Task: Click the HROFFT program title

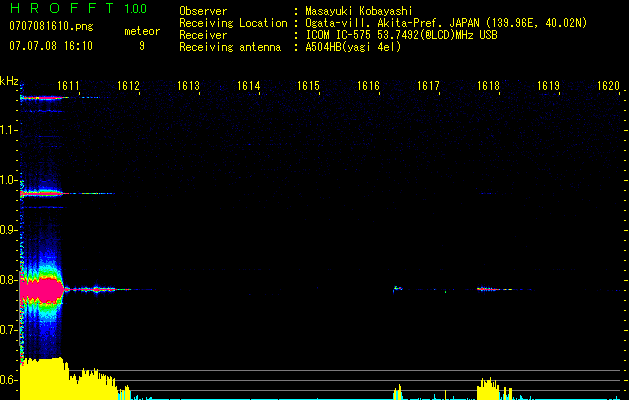Action: coord(62,8)
